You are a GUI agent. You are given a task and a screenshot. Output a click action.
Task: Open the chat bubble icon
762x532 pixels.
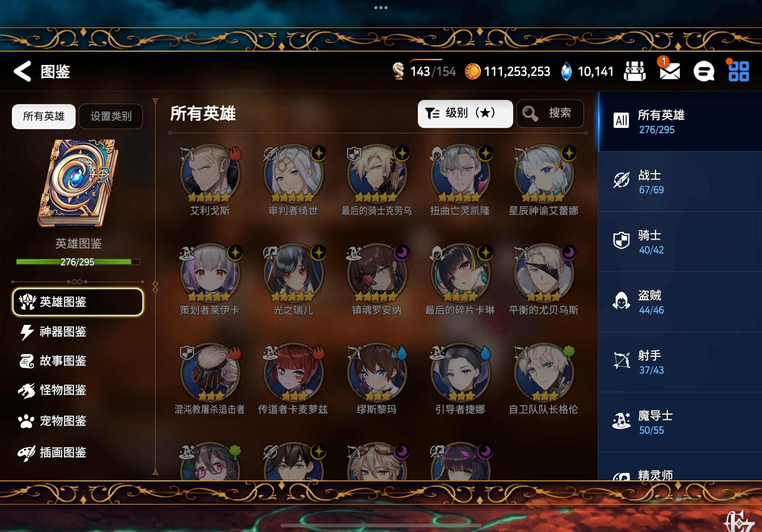[x=704, y=71]
